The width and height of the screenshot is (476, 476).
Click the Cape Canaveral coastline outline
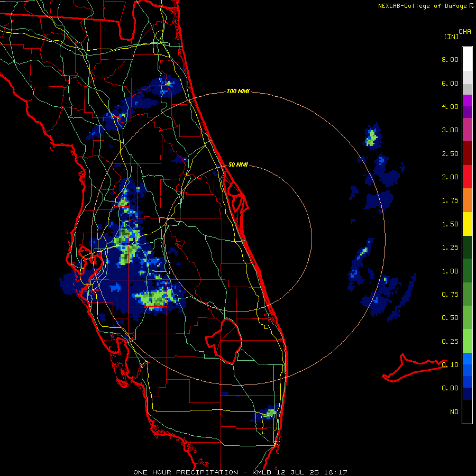click(239, 198)
